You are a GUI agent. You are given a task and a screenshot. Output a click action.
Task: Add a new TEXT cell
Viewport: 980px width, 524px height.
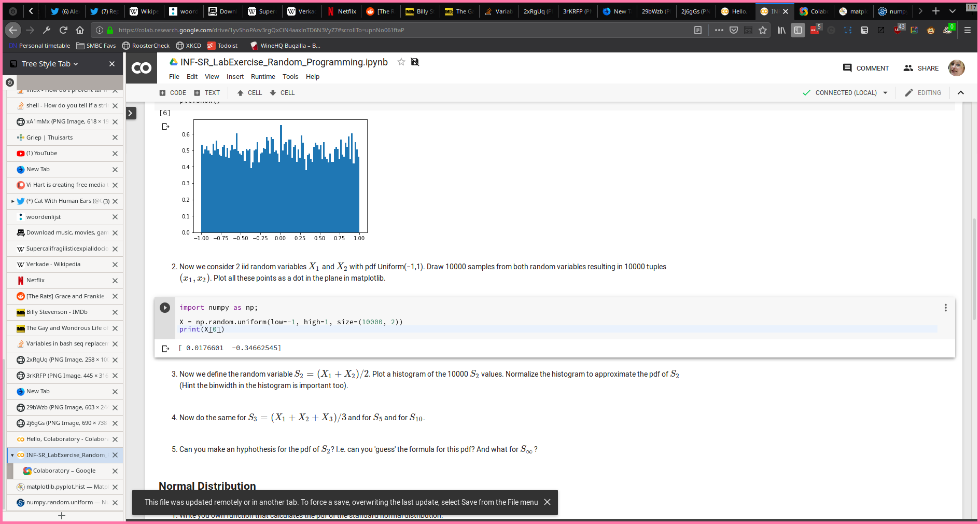(x=207, y=93)
